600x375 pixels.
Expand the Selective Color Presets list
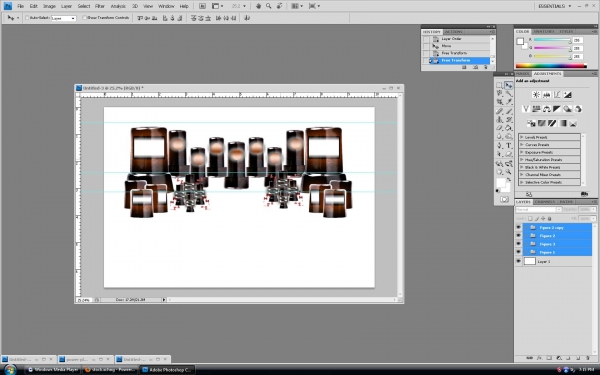pos(522,182)
